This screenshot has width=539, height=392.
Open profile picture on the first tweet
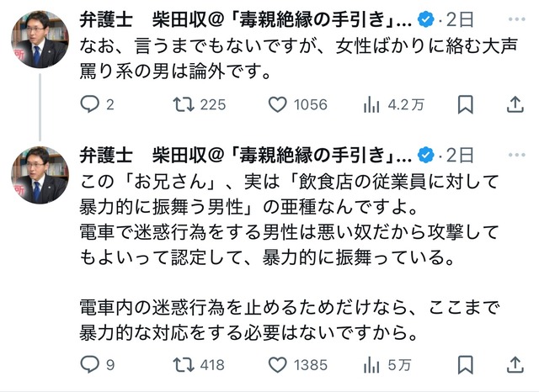pos(40,40)
